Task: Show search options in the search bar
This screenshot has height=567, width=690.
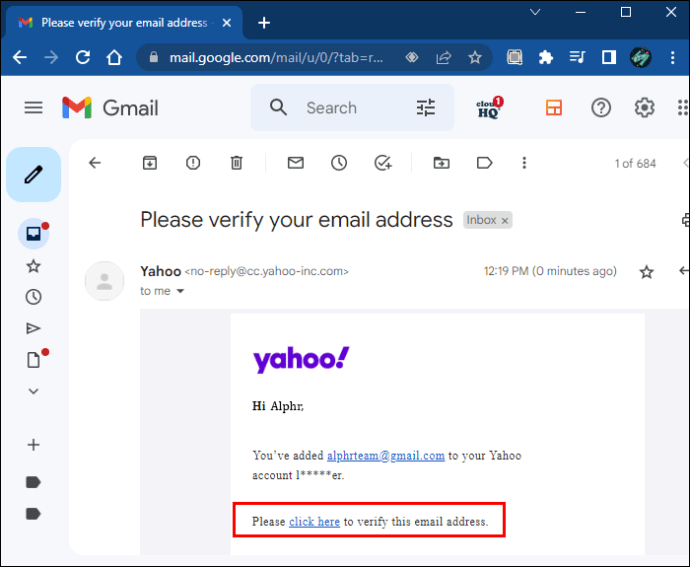Action: 426,108
